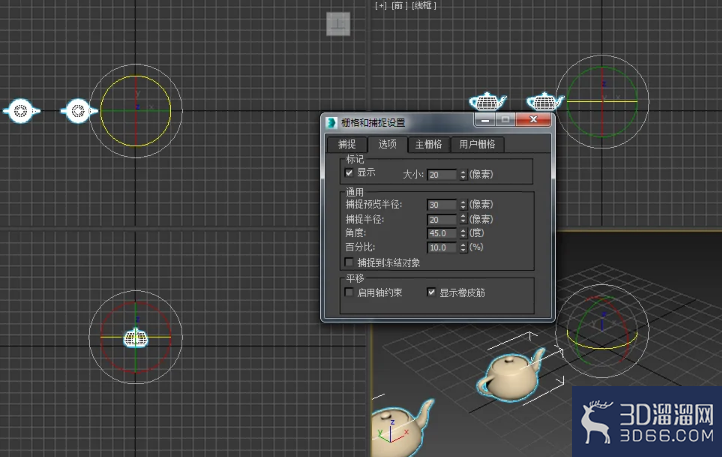Select the teapot in the left-side-view viewport
The width and height of the screenshot is (722, 457).
pyautogui.click(x=136, y=338)
